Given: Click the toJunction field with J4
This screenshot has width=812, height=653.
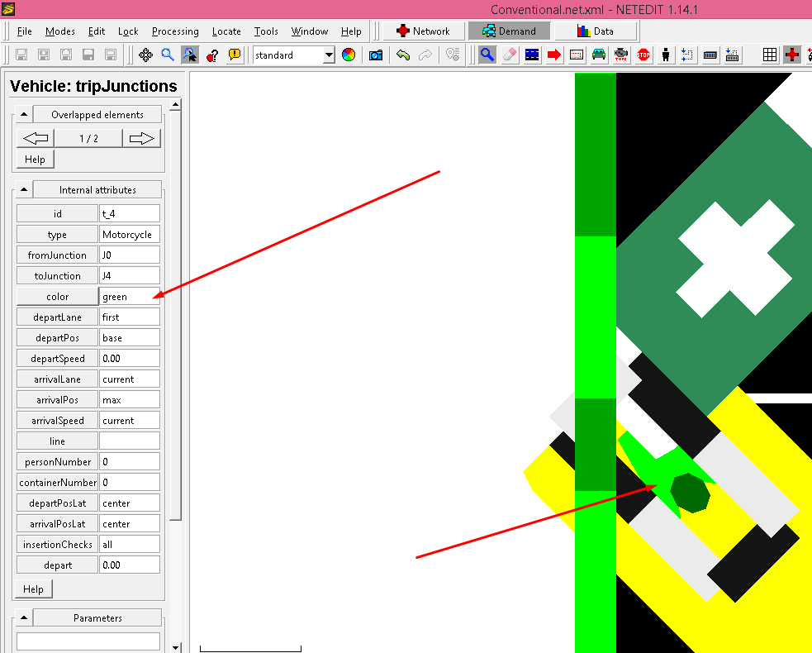Looking at the screenshot, I should click(130, 276).
